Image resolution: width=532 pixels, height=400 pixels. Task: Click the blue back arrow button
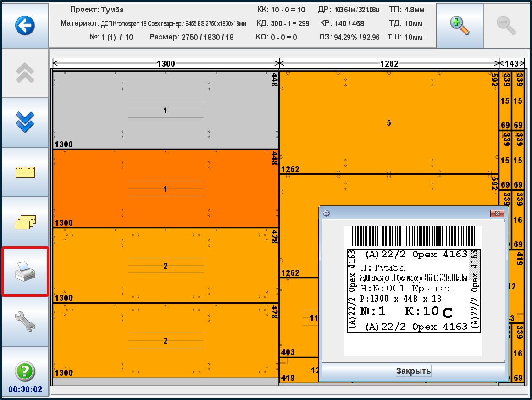click(25, 25)
